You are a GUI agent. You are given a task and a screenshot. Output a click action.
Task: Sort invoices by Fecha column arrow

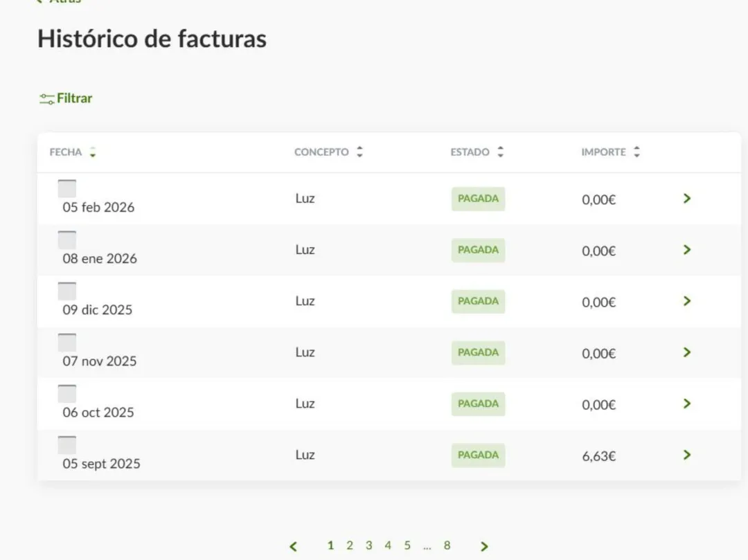click(93, 152)
